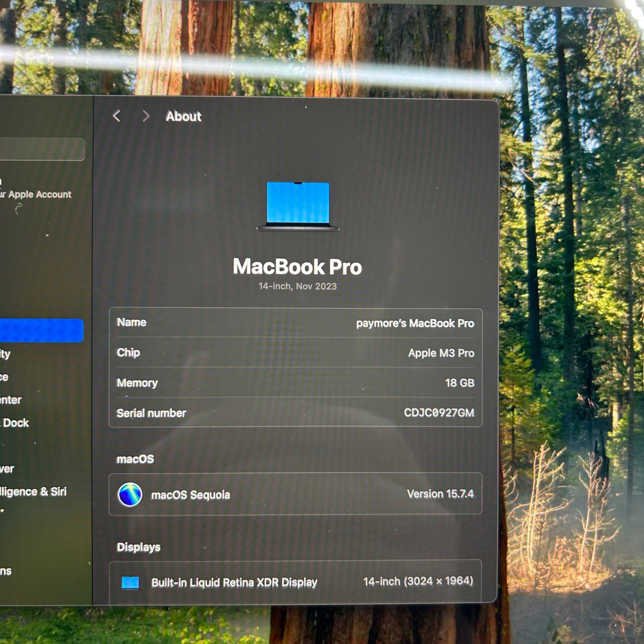Click the 14-inch, Nov 2023 subtitle

pos(298,286)
